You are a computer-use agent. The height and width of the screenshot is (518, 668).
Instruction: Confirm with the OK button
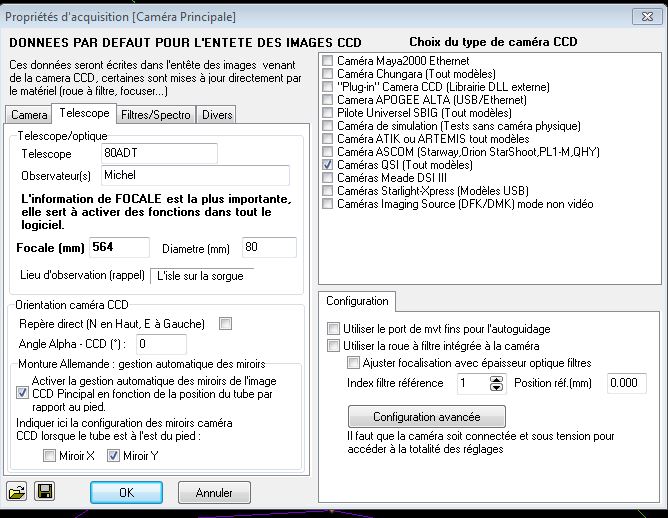tap(126, 493)
